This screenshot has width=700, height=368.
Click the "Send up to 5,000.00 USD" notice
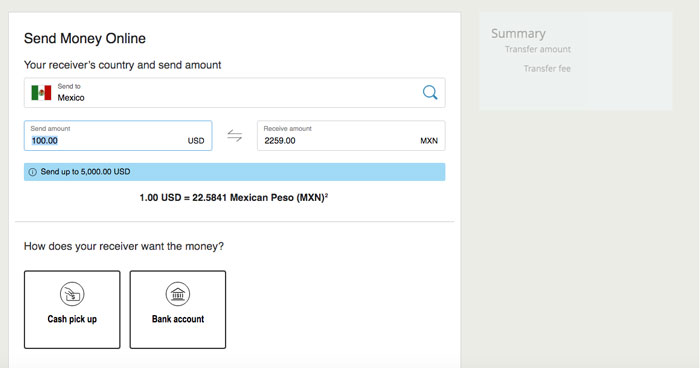pyautogui.click(x=234, y=172)
